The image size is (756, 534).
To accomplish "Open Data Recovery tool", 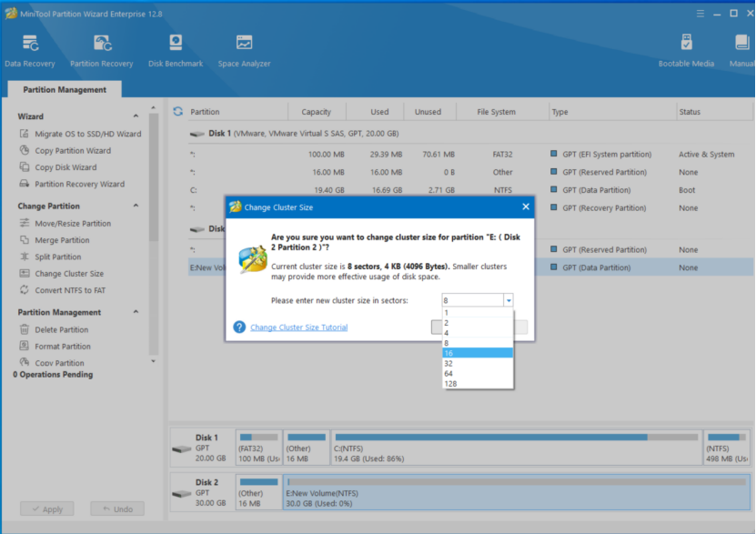I will [30, 51].
